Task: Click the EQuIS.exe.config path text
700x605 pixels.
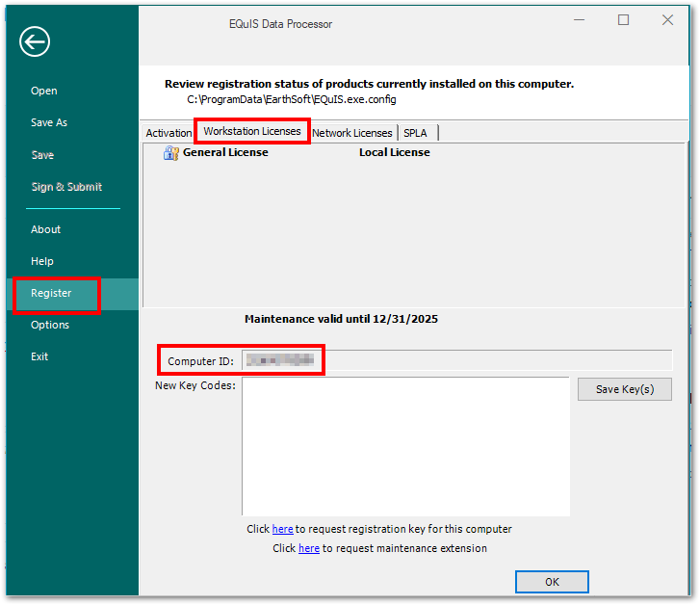Action: [292, 99]
